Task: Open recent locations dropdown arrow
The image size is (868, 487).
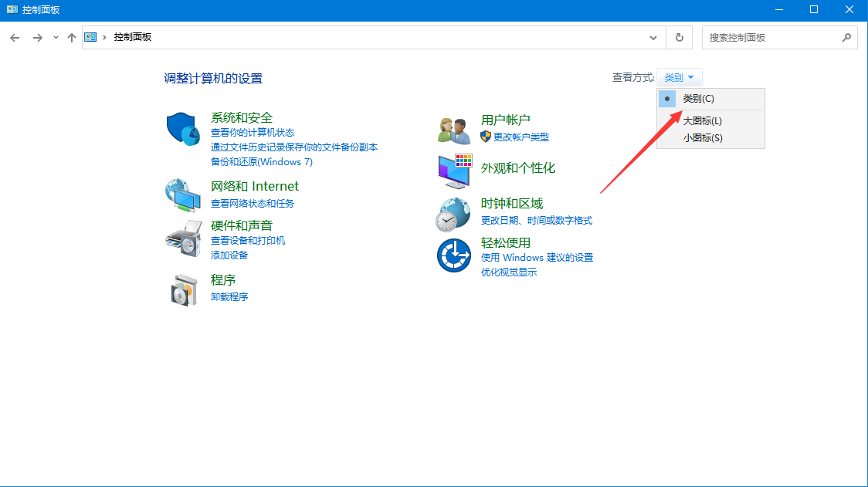Action: (x=56, y=38)
